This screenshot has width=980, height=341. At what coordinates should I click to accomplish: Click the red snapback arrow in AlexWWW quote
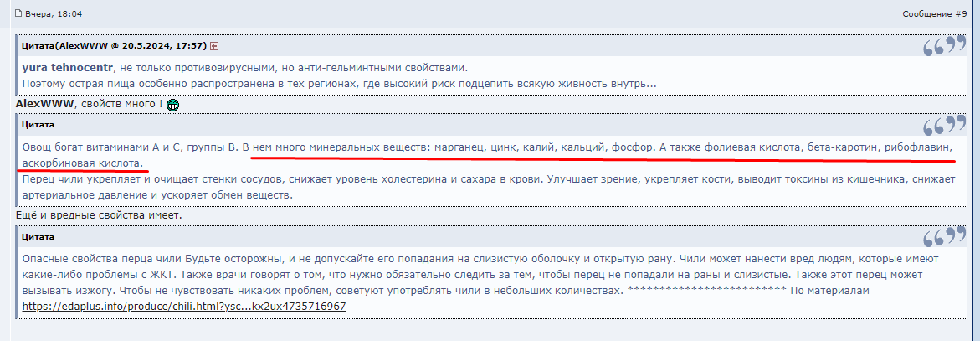(x=214, y=45)
